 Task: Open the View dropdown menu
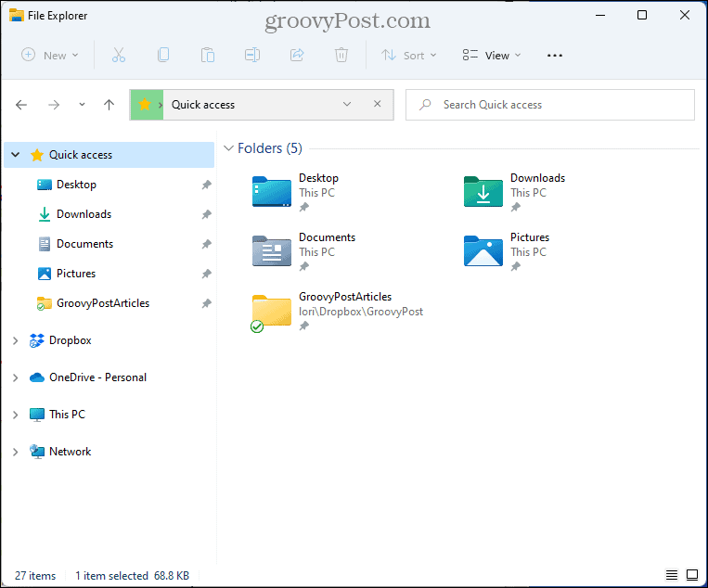[492, 56]
